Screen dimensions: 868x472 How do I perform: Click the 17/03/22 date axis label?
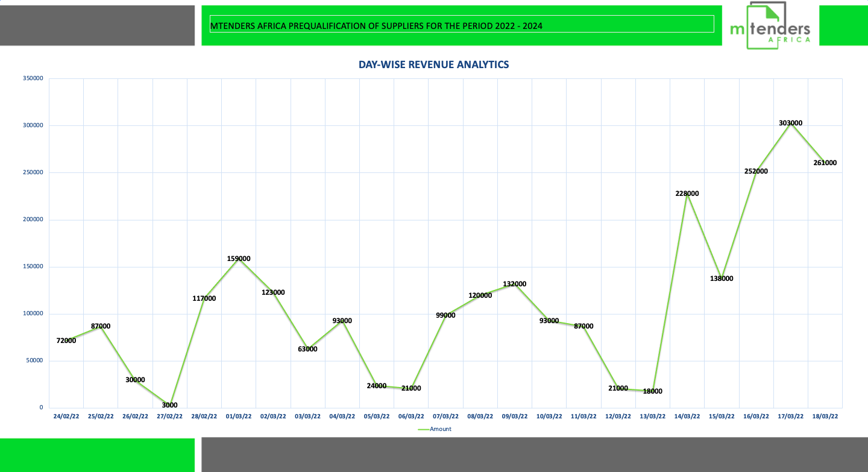[x=790, y=416]
